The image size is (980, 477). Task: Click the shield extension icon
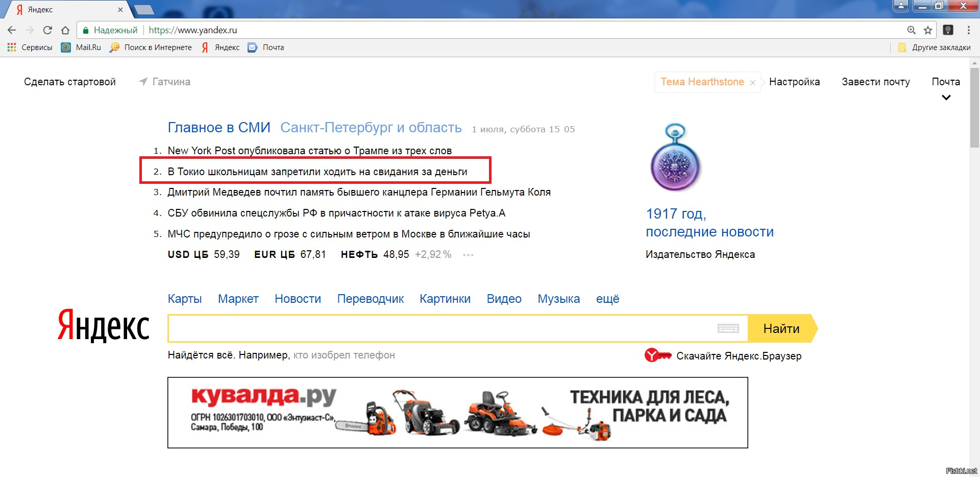(948, 30)
